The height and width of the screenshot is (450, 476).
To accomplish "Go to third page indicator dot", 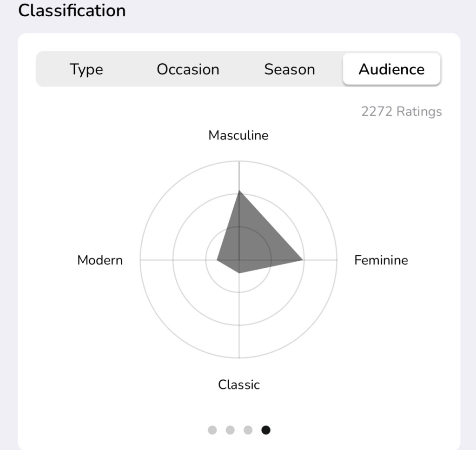I will 248,430.
